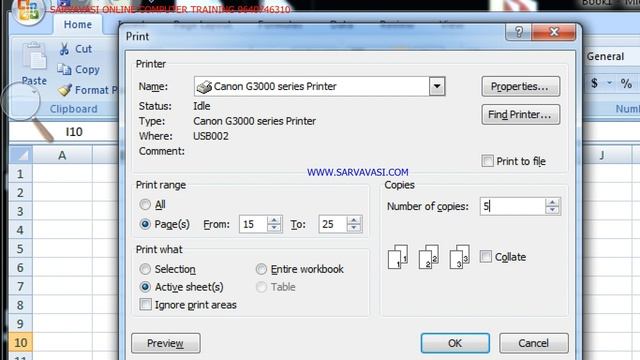Close the Print dialog with X

click(x=554, y=32)
